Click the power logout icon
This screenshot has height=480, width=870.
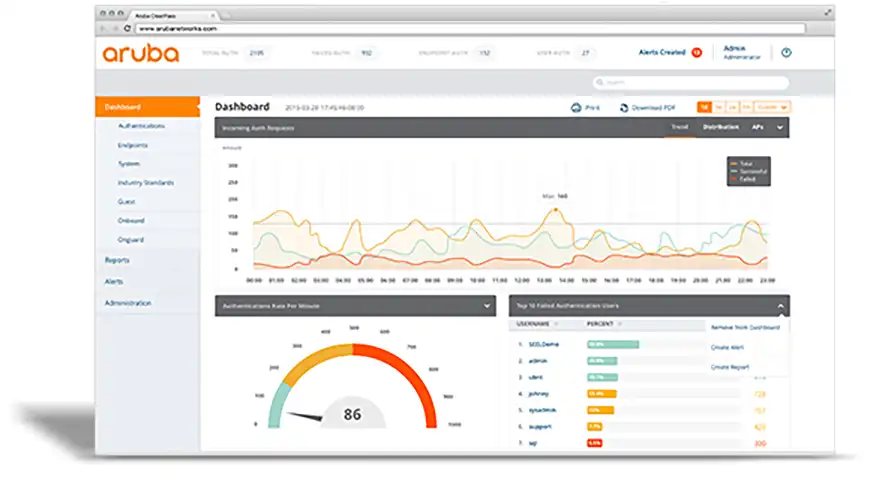pos(786,53)
